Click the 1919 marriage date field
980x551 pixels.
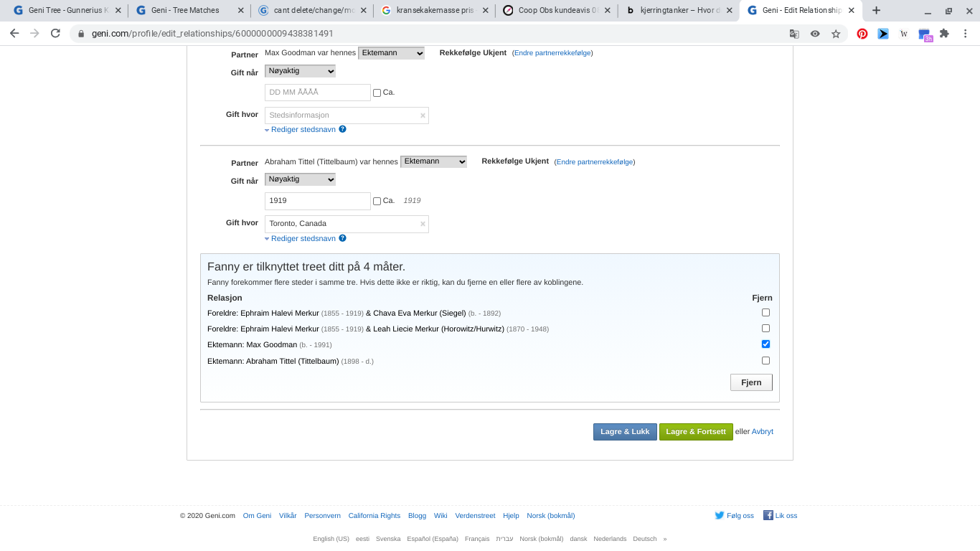[317, 201]
